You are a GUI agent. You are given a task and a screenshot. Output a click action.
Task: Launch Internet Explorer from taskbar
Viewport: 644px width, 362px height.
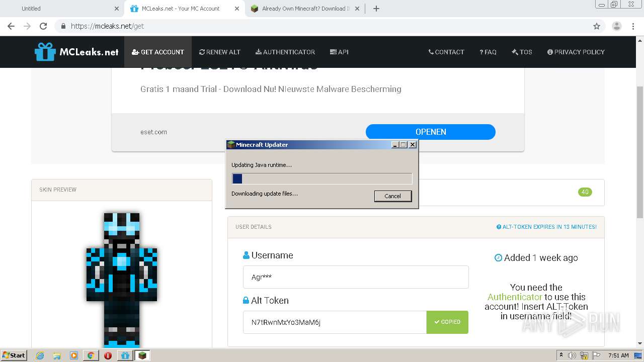[40, 355]
